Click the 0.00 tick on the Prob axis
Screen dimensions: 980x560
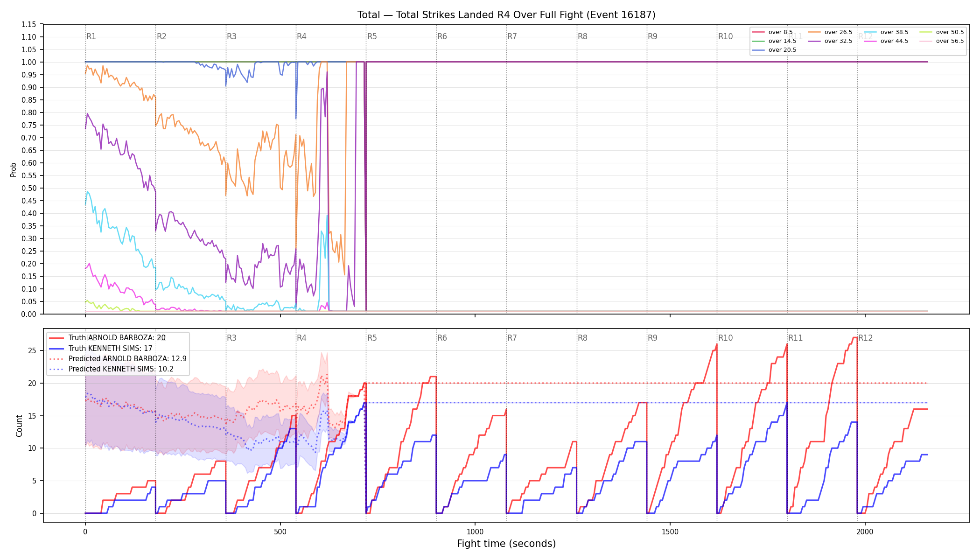point(29,314)
